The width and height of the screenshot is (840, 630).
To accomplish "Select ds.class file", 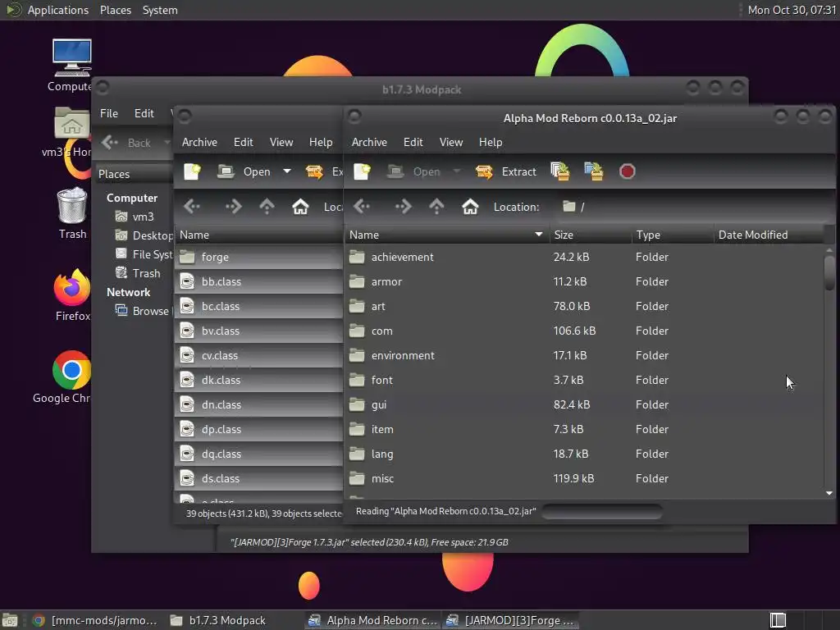I will pos(258,479).
